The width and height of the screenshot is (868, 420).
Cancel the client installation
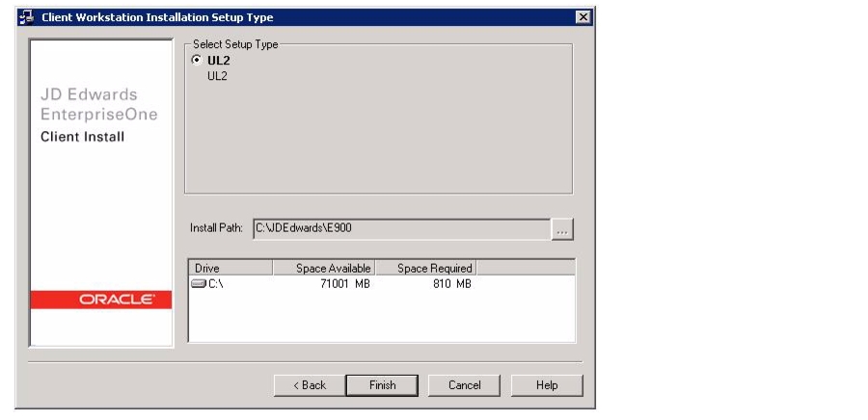point(464,385)
